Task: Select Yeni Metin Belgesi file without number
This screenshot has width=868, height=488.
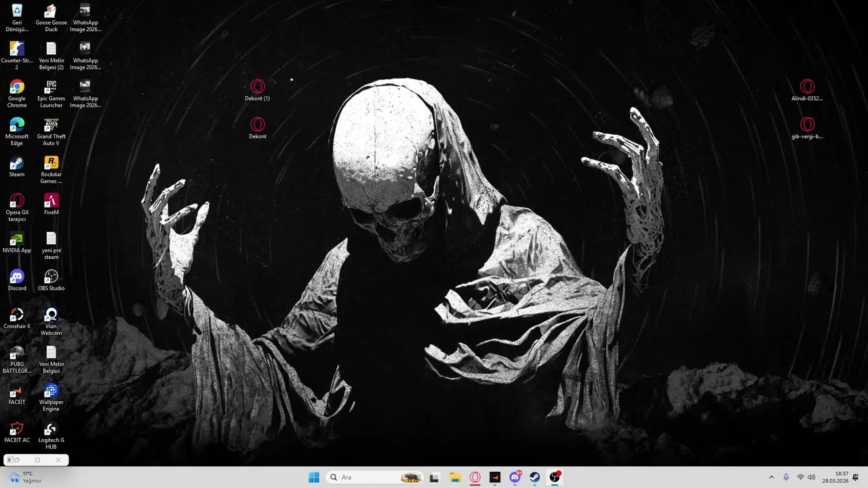Action: point(52,359)
